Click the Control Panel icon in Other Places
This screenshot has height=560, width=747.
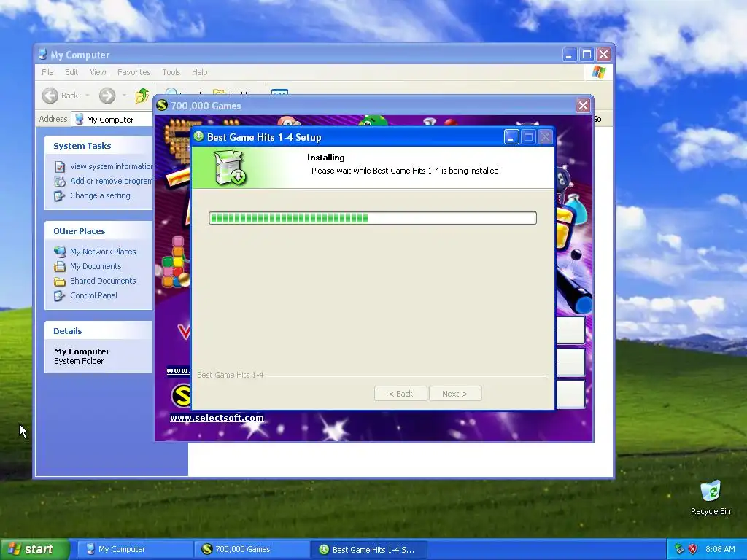click(x=60, y=296)
